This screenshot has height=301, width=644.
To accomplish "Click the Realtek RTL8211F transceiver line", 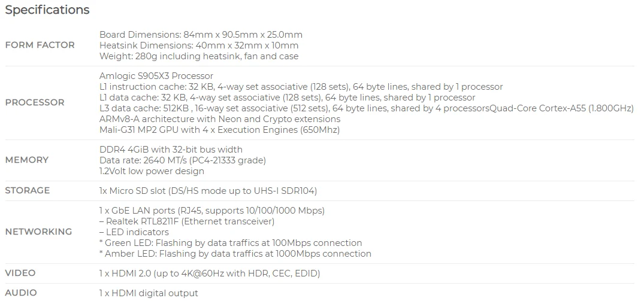I will point(187,221).
